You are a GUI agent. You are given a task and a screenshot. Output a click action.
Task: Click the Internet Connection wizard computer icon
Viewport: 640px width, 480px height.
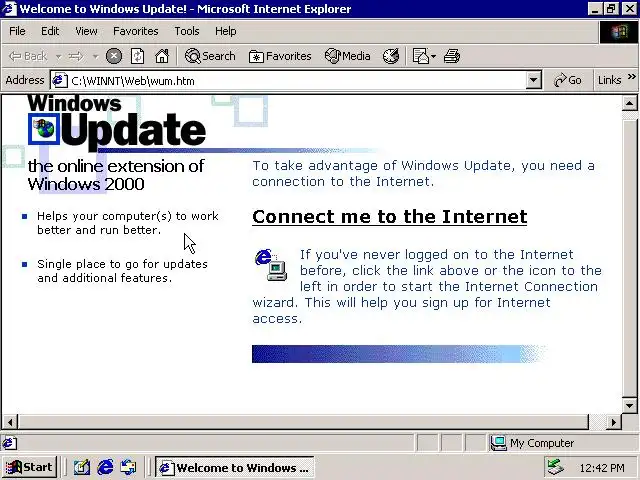point(271,265)
